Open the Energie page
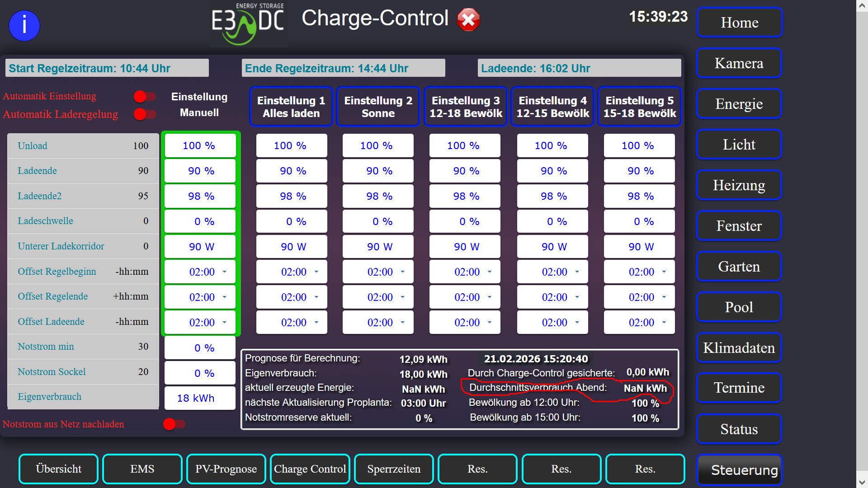The width and height of the screenshot is (868, 488). point(739,104)
